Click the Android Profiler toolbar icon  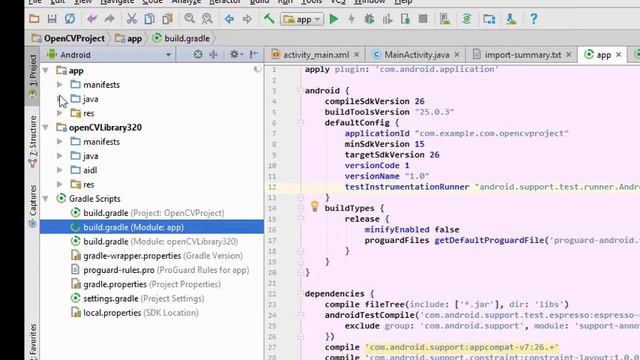point(387,19)
